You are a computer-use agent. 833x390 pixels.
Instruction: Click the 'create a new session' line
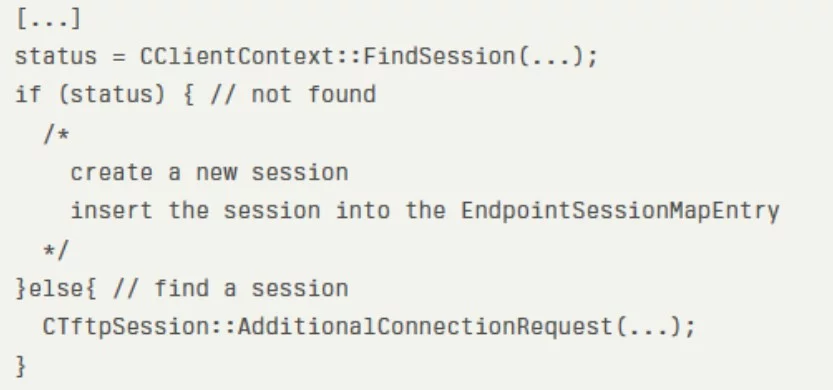click(209, 173)
